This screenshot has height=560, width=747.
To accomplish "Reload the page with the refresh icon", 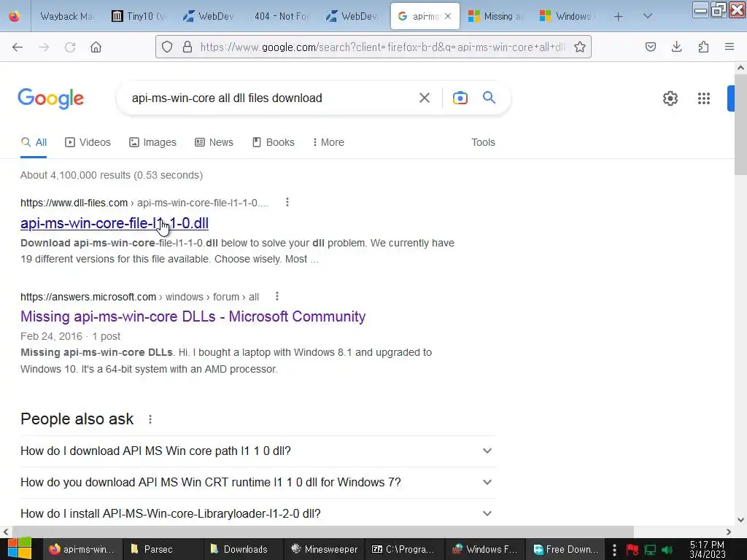I will pyautogui.click(x=70, y=47).
